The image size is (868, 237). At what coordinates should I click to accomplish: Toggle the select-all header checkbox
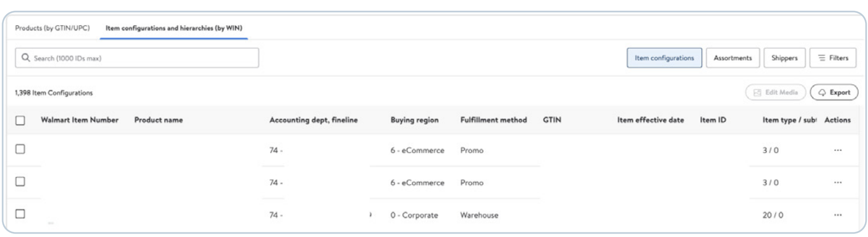[20, 121]
